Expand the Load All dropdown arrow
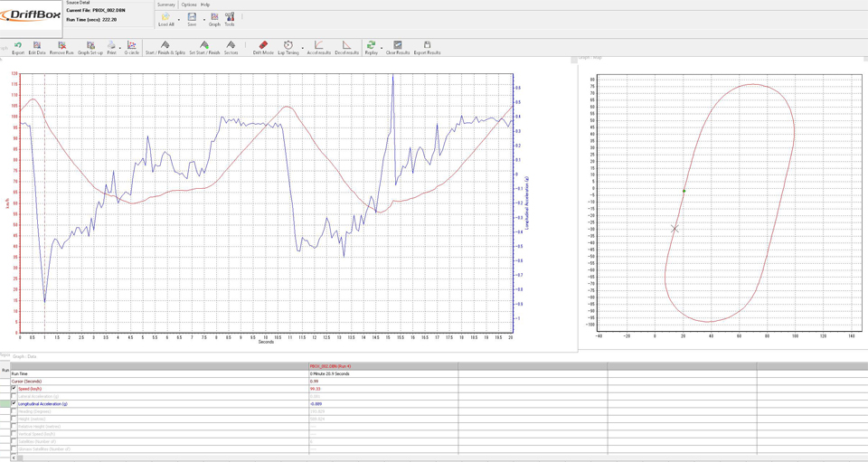Screen dimensions: 868x462 tap(179, 19)
